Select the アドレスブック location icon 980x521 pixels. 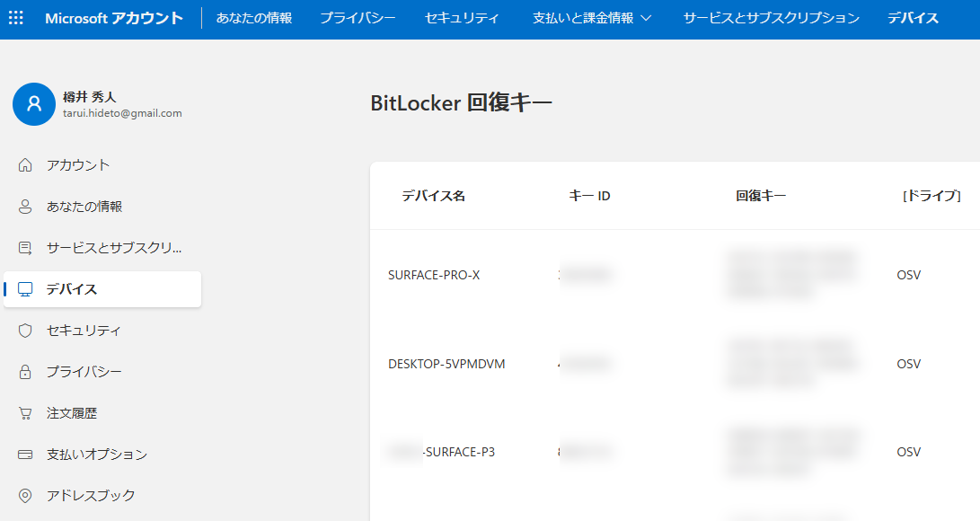pos(24,495)
